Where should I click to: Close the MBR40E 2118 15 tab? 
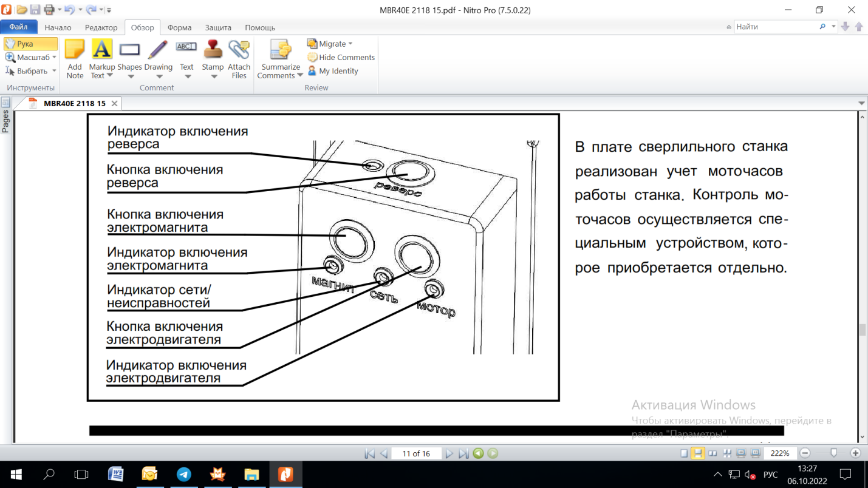pos(114,104)
